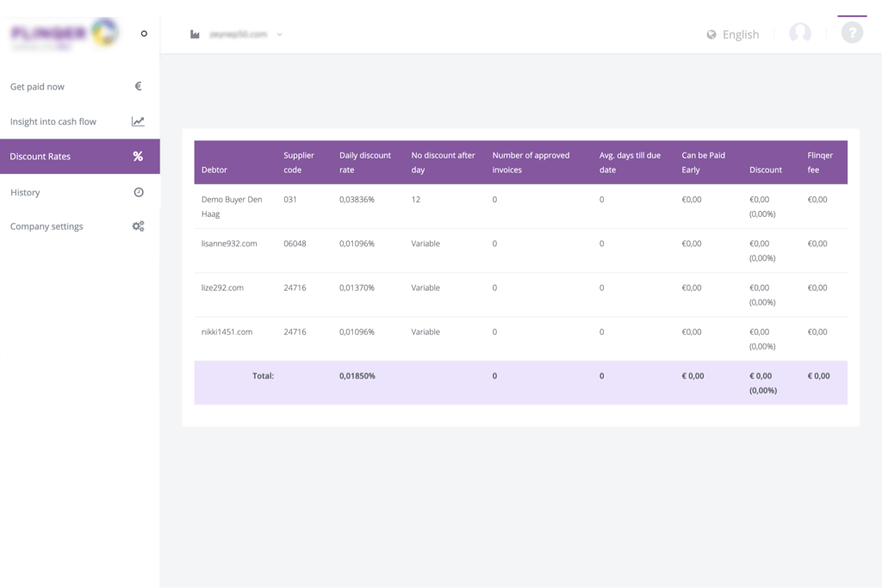The height and width of the screenshot is (588, 882).
Task: Select the nikki1451.com debtor
Action: pyautogui.click(x=227, y=331)
